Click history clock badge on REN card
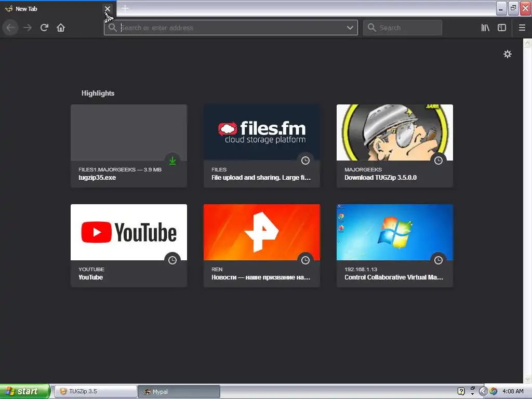The width and height of the screenshot is (532, 399). tap(305, 260)
